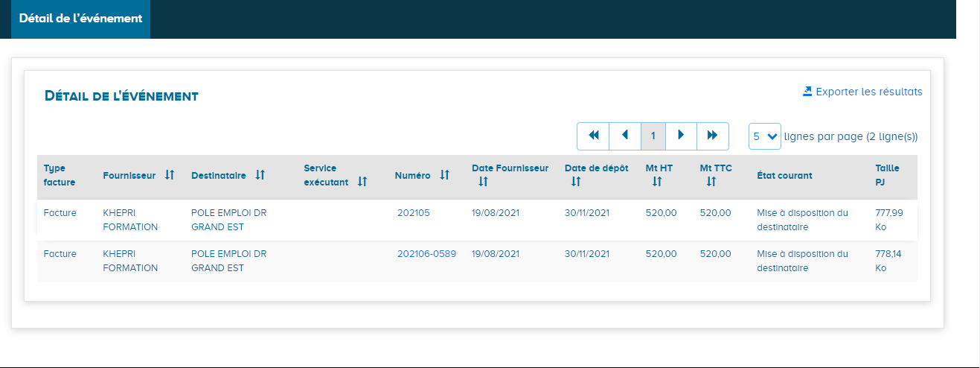
Task: Go to next page arrow
Action: point(681,136)
